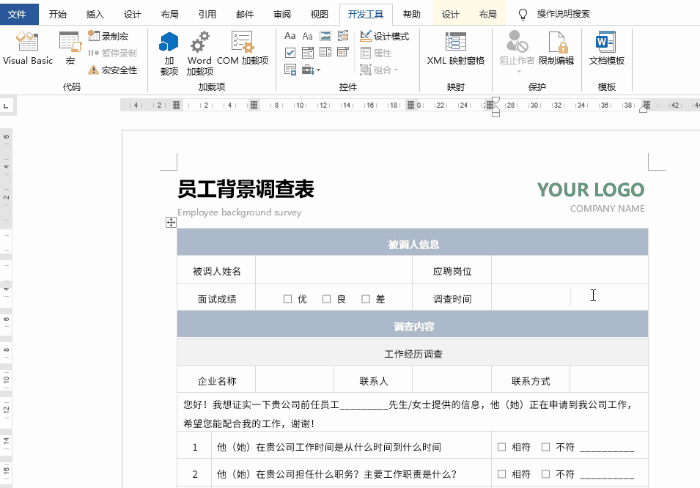
Task: Insert checkbox content control from ribbon
Action: coord(290,53)
